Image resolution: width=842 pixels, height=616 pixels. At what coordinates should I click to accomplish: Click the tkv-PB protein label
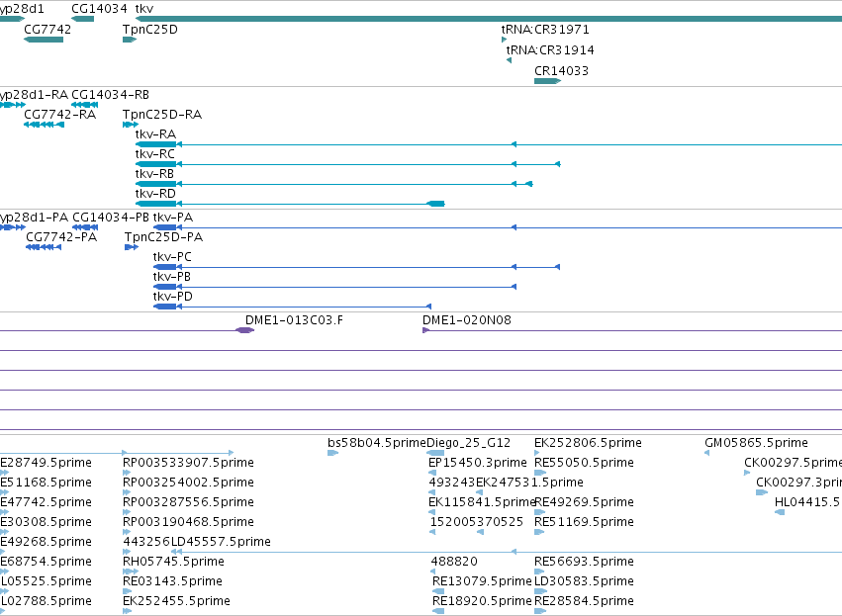(x=172, y=277)
